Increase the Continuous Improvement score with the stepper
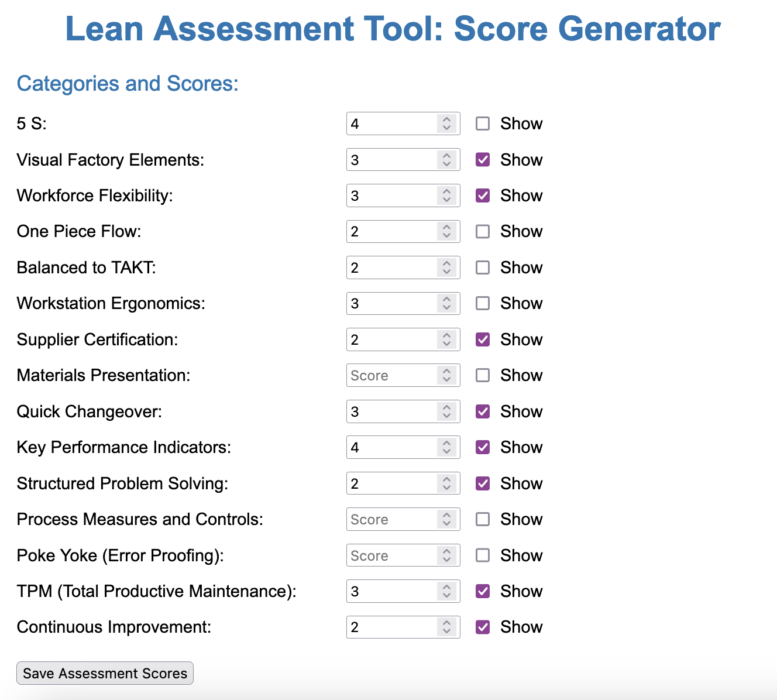This screenshot has width=777, height=700. [446, 623]
